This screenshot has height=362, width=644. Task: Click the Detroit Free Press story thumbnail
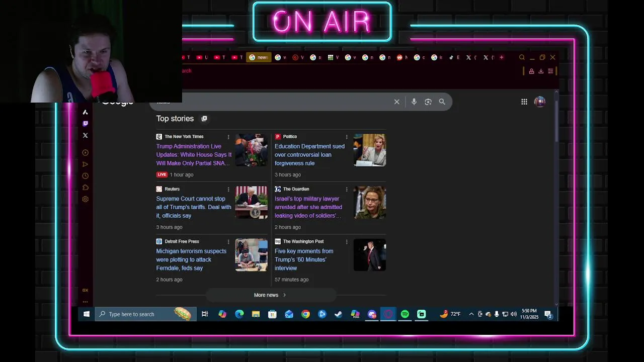point(252,254)
